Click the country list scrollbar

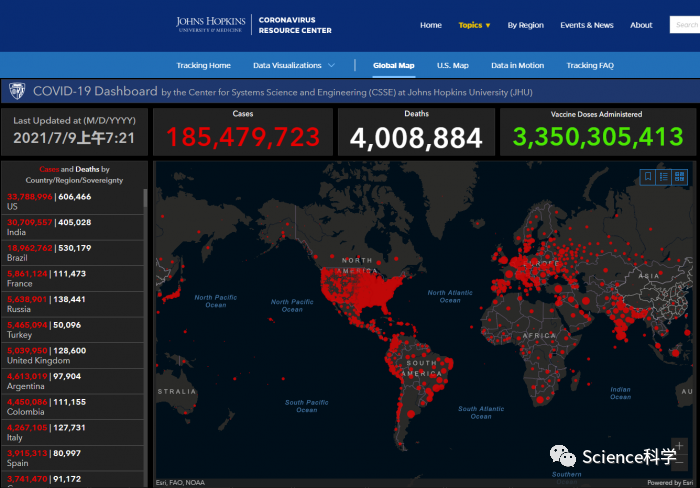point(145,198)
